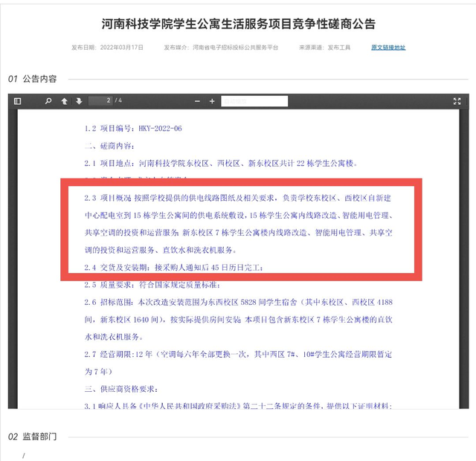This screenshot has height=461, width=476.
Task: Click the 3.1 响应人具备 line
Action: [x=238, y=406]
